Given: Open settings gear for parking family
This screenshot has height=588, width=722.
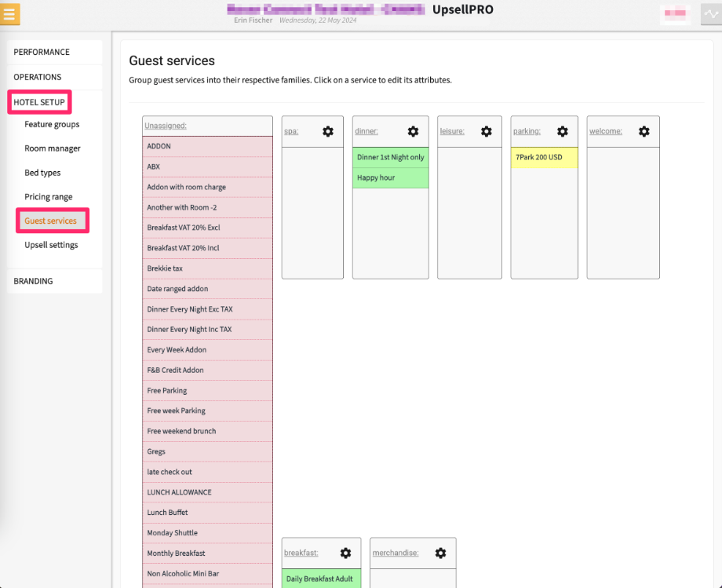Looking at the screenshot, I should (x=562, y=131).
